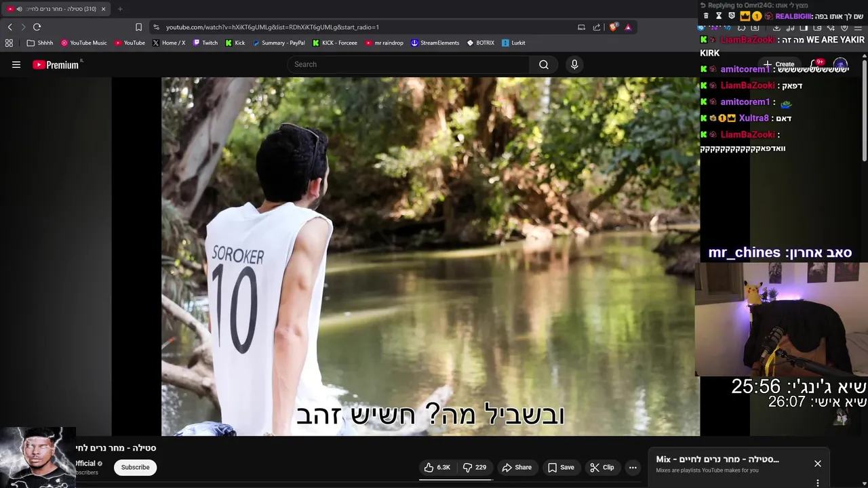
Task: Open the Create button in YouTube header
Action: 778,64
